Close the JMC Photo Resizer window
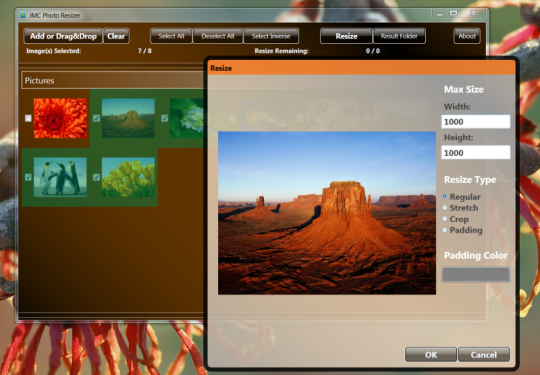This screenshot has width=540, height=375. pos(474,14)
